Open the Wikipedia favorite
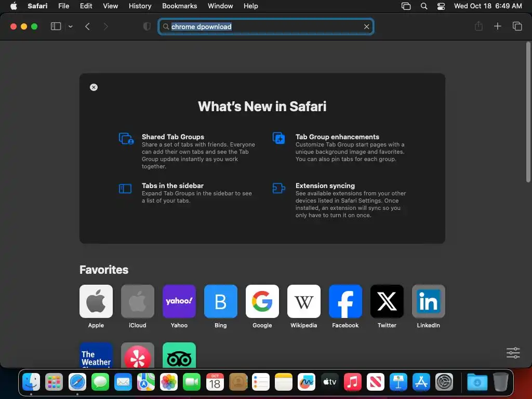The height and width of the screenshot is (399, 532). click(x=303, y=301)
